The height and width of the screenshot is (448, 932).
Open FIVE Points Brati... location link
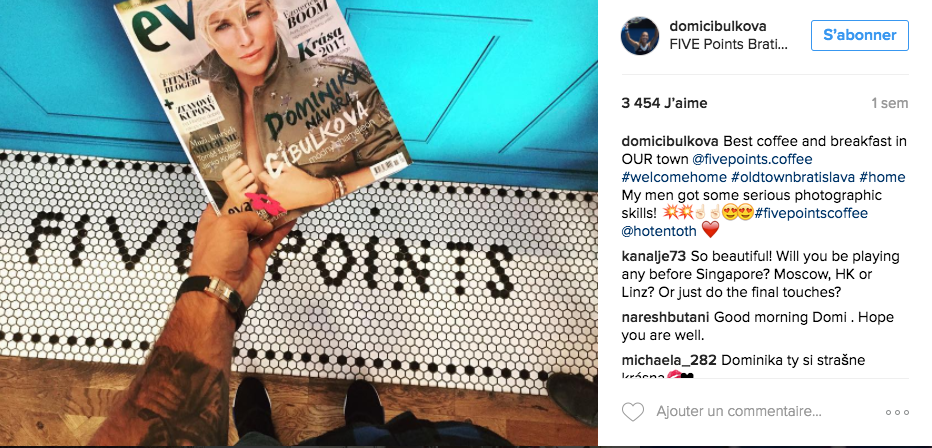728,45
